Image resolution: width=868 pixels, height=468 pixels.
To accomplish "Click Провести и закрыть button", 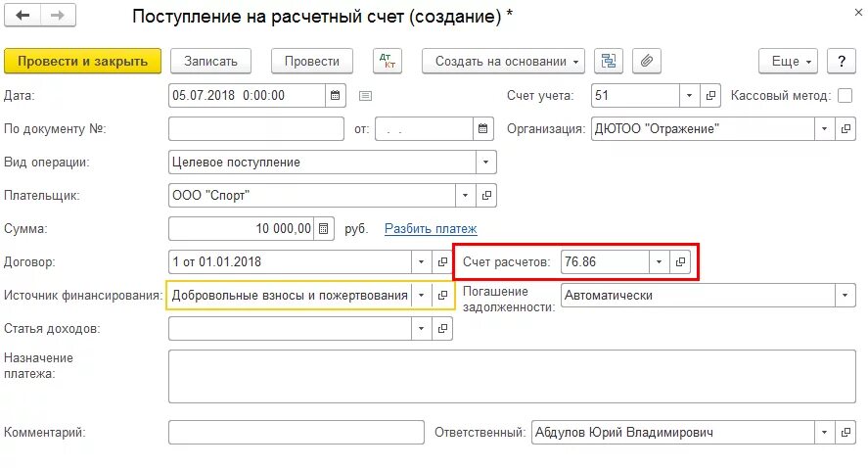I will click(82, 61).
